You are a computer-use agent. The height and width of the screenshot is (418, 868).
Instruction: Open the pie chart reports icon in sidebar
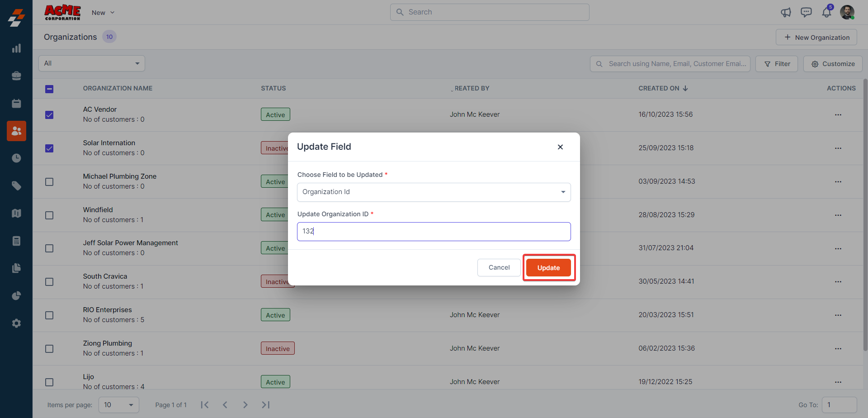[16, 296]
